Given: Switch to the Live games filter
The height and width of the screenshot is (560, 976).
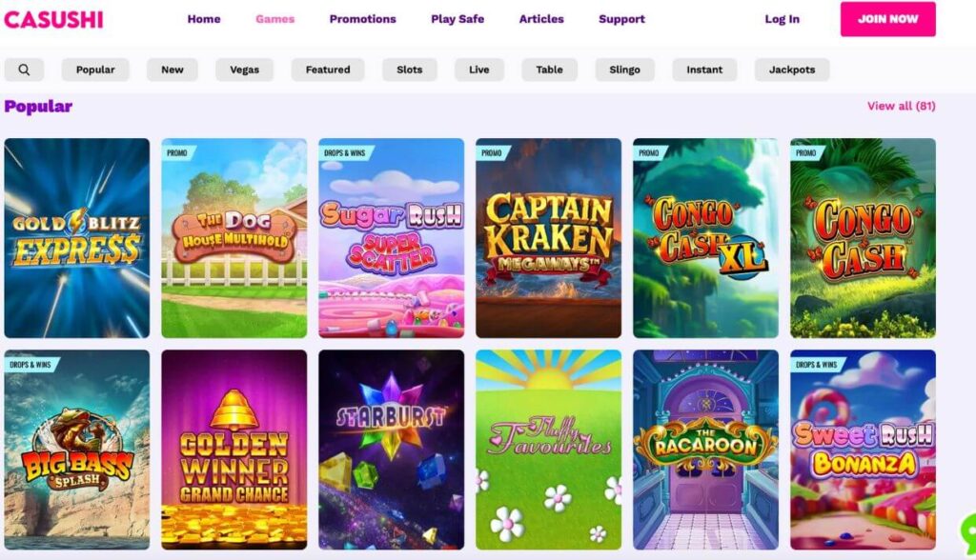Looking at the screenshot, I should [478, 70].
